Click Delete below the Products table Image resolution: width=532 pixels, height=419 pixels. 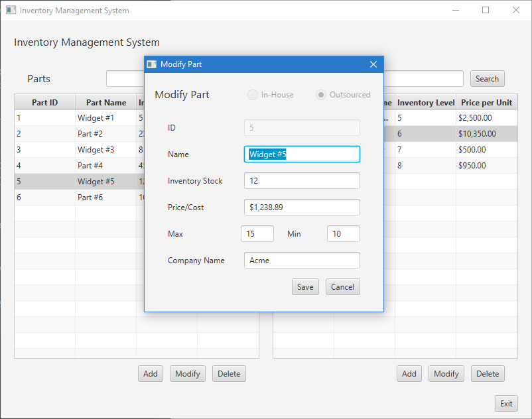pos(488,373)
